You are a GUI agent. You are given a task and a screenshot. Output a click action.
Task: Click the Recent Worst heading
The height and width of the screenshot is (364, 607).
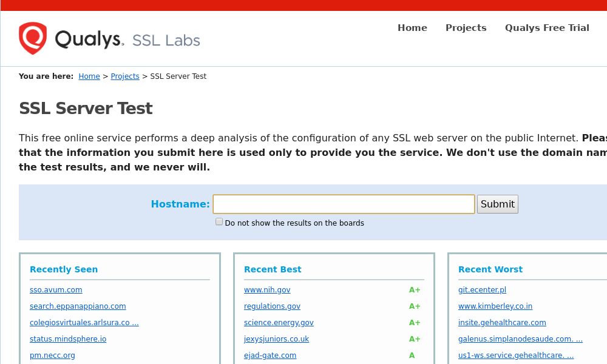[490, 269]
